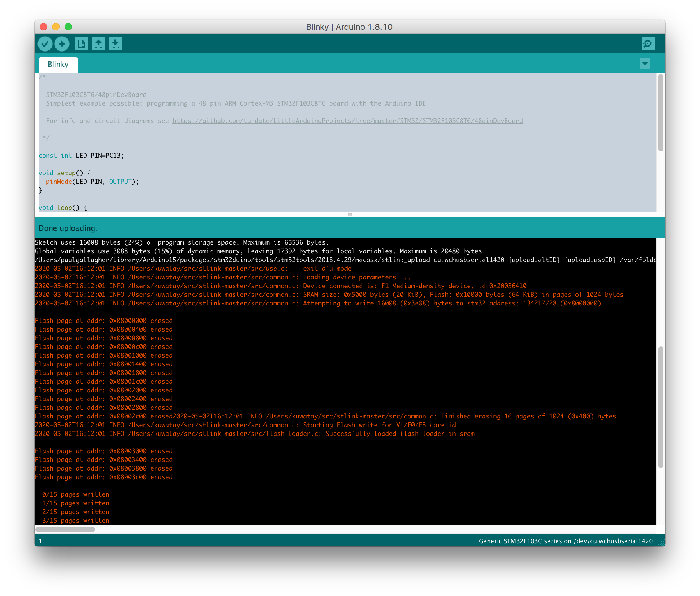Click 'STM32F103C8T6/48pinDevBoard' comment line
Image resolution: width=700 pixels, height=596 pixels.
(96, 95)
